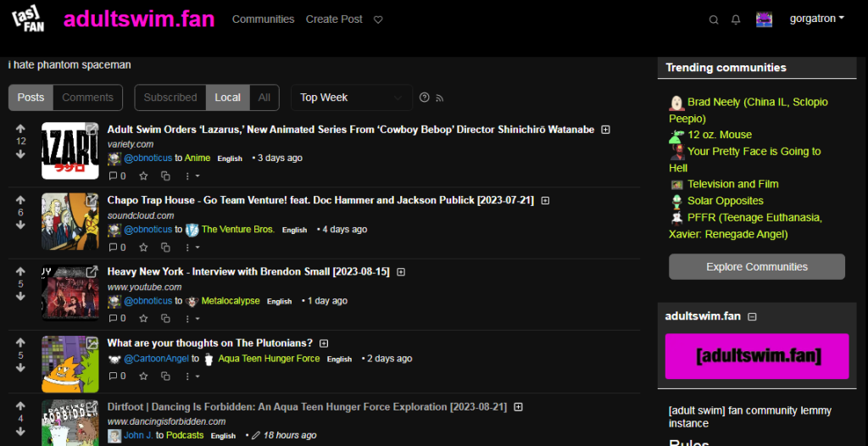Select the Posts view toggle
868x446 pixels.
pyautogui.click(x=31, y=98)
